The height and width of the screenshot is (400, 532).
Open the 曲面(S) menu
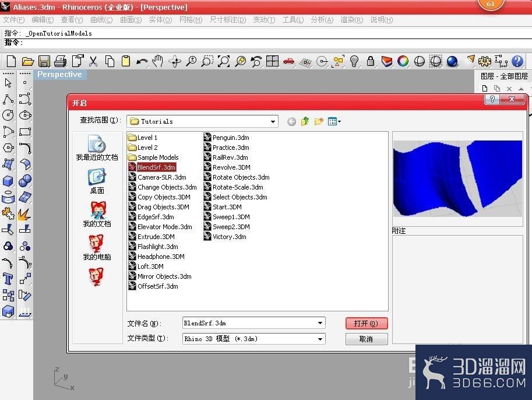click(131, 20)
